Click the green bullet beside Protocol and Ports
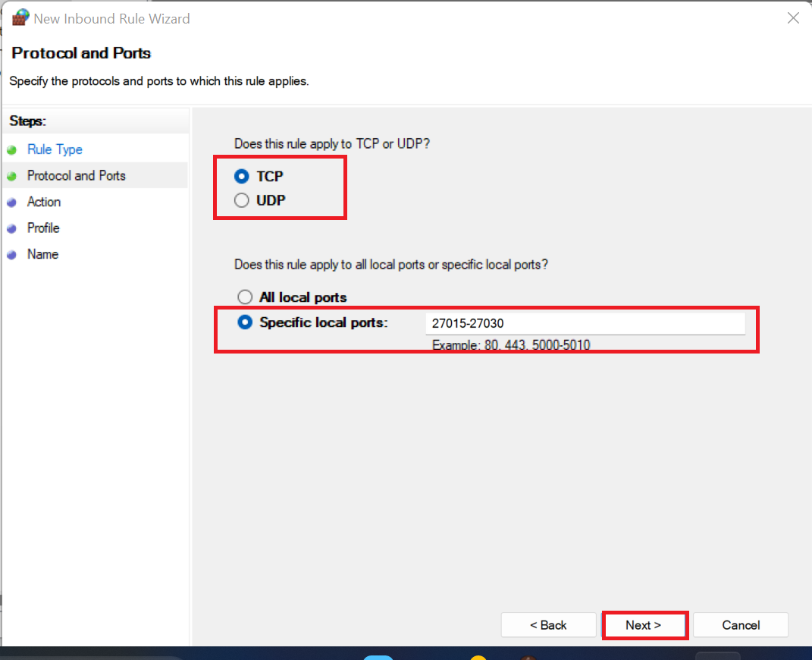This screenshot has width=812, height=660. pos(12,176)
